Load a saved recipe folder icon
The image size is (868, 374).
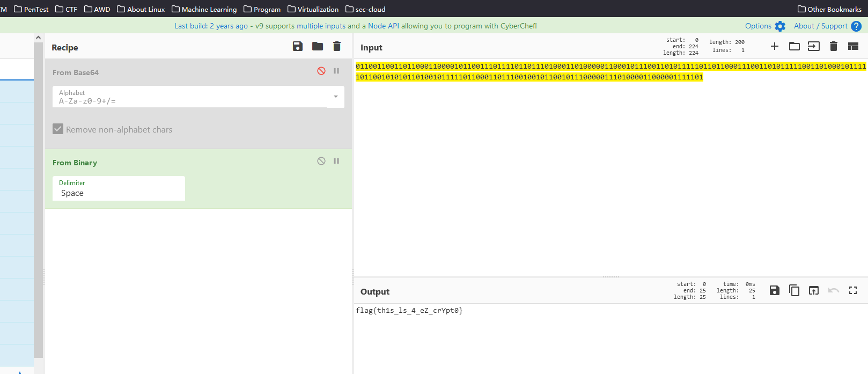[318, 46]
